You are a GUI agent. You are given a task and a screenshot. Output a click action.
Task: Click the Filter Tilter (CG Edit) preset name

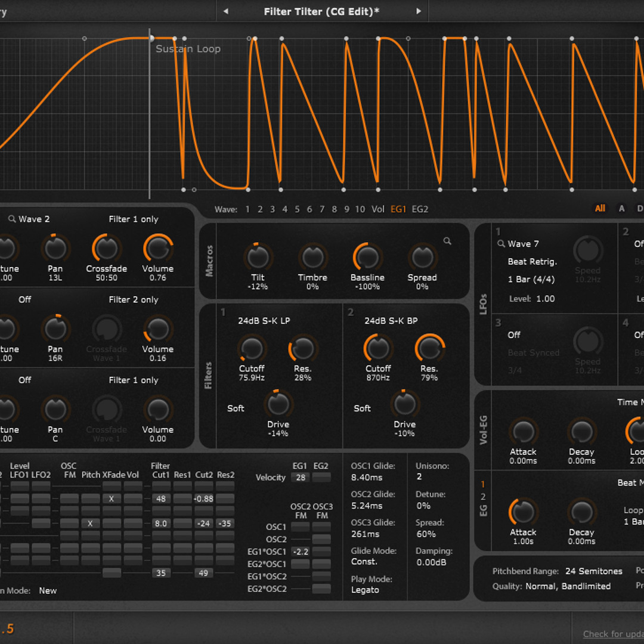[x=321, y=11]
